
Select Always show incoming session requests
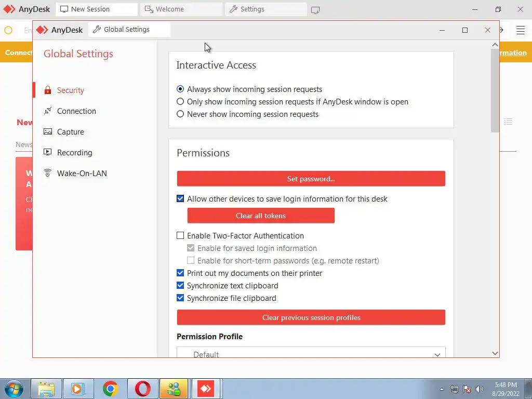click(x=180, y=89)
